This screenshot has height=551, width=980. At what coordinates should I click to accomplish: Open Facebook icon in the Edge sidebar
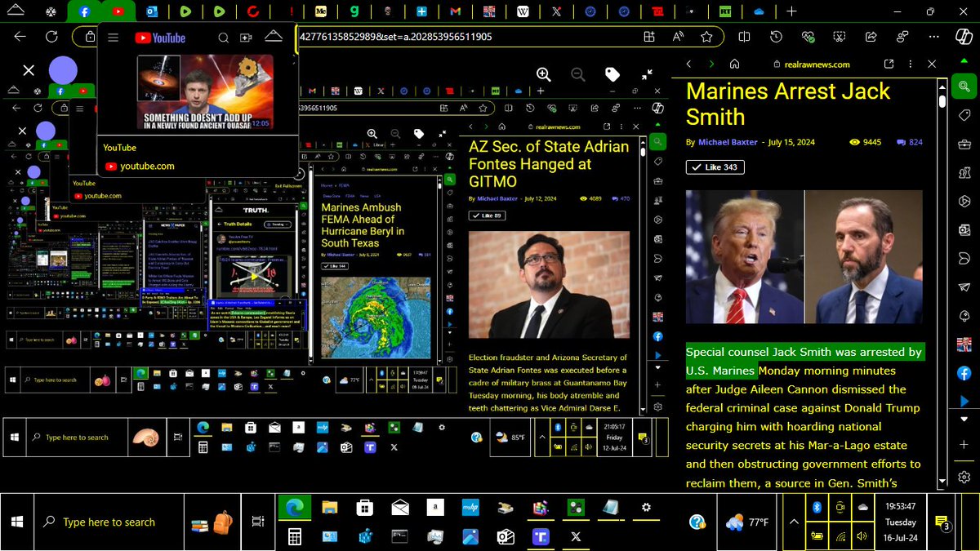click(964, 372)
